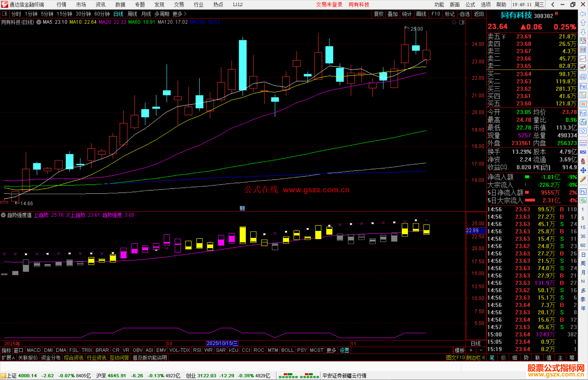The width and height of the screenshot is (588, 380).
Task: Open the 行情 menu
Action: (62, 5)
